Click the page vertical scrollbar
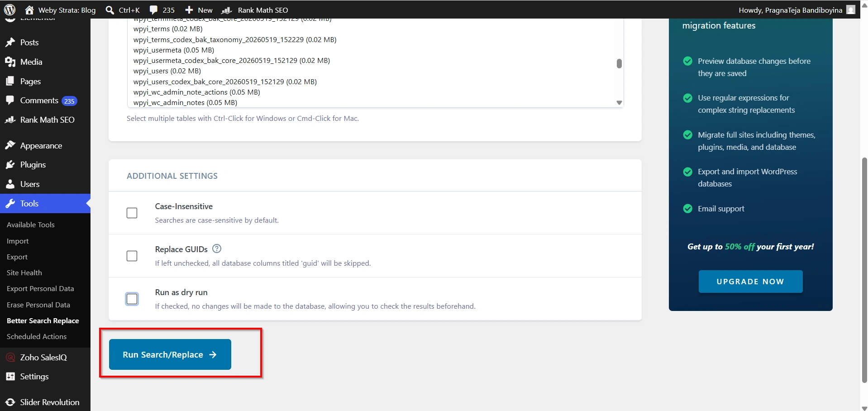This screenshot has width=868, height=411. click(864, 270)
